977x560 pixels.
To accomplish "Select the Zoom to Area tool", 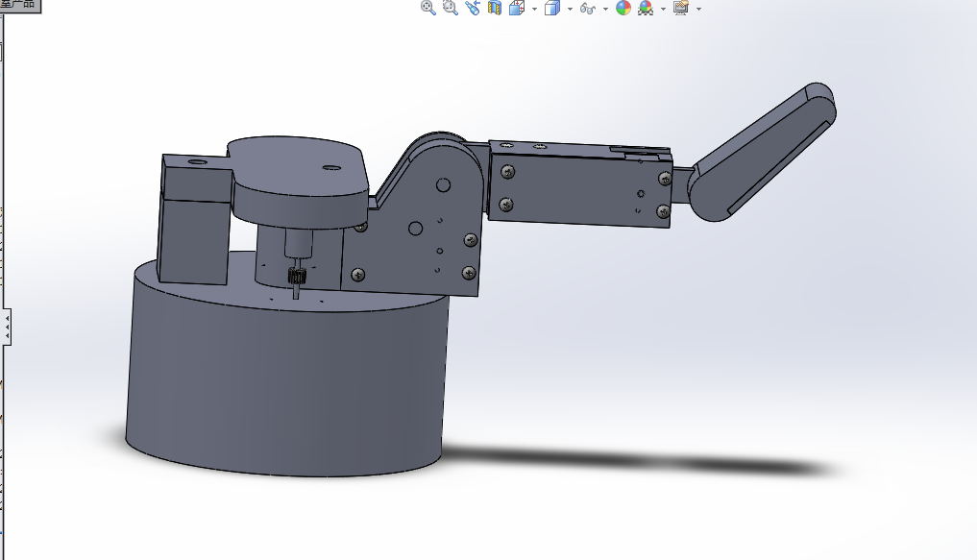I will [x=451, y=8].
